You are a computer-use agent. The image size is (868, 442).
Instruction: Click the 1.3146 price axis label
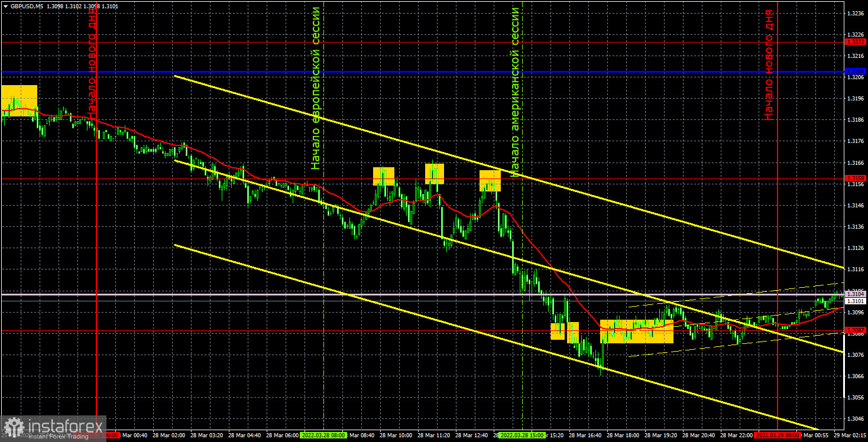[x=855, y=206]
